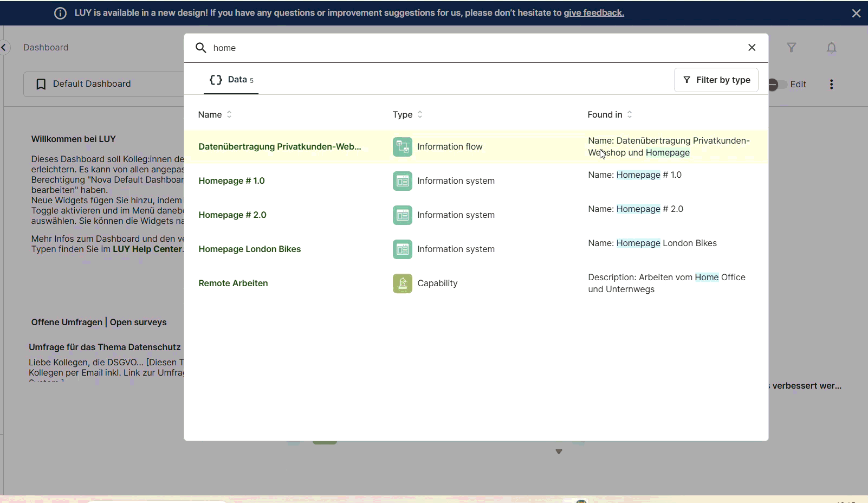
Task: Click the Capability icon for Remote Arbeiten
Action: [402, 283]
